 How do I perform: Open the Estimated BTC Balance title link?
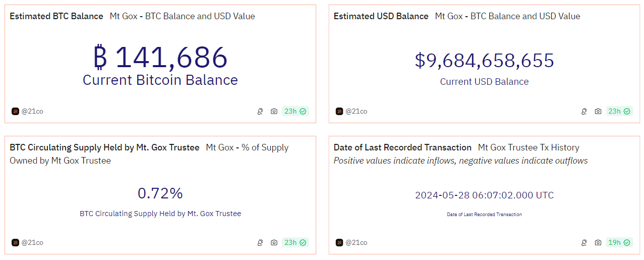click(56, 16)
